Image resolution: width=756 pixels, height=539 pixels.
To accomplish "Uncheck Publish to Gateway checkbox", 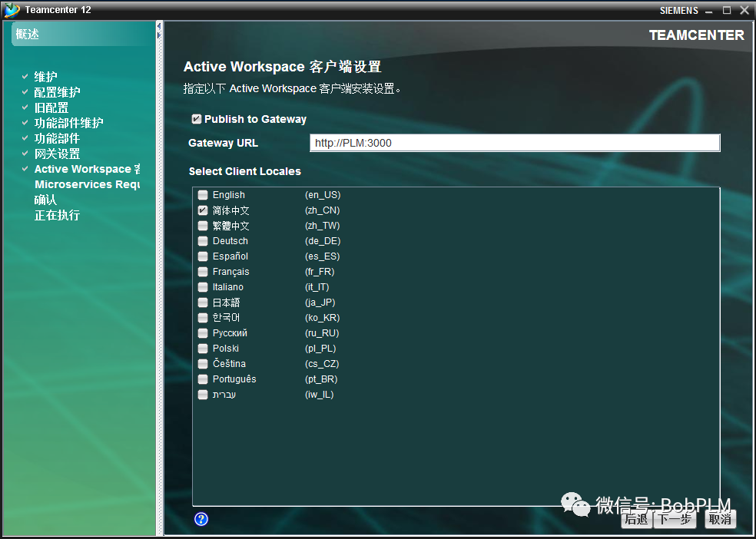I will click(196, 119).
